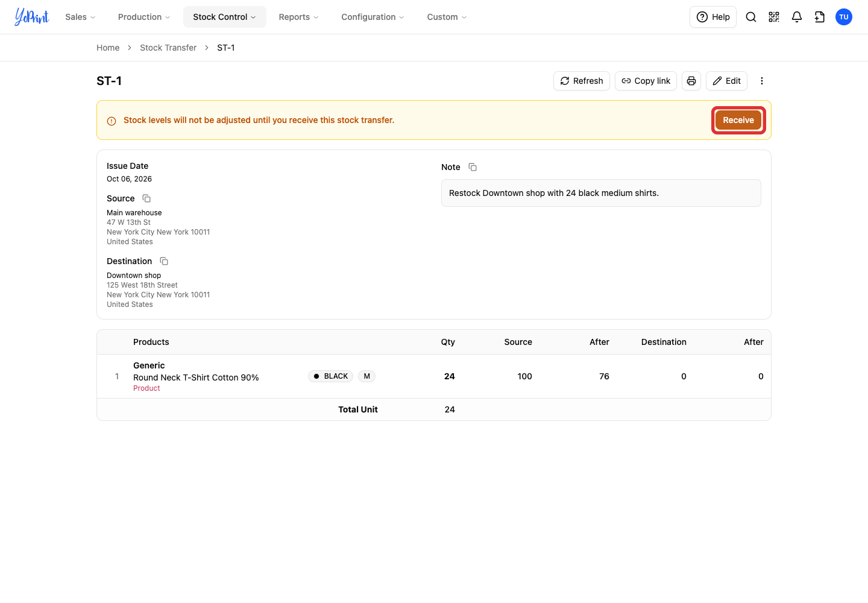868x603 pixels.
Task: Print the stock transfer via printer icon
Action: [691, 81]
